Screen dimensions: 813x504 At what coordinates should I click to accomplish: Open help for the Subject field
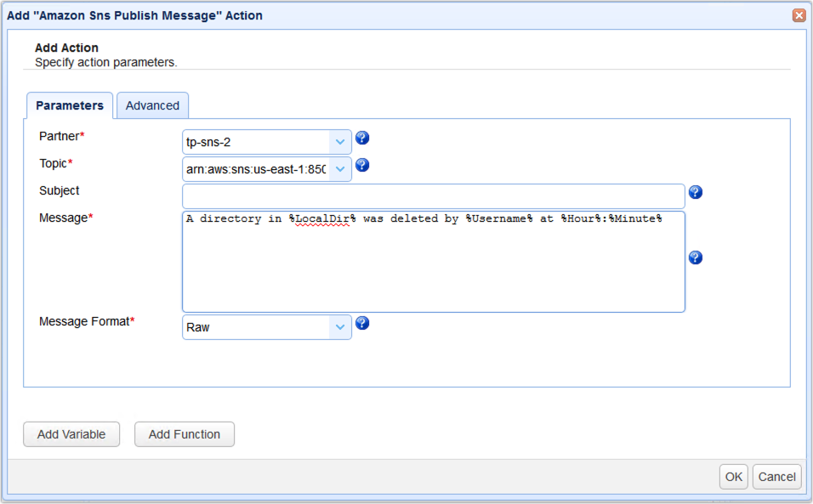(696, 193)
